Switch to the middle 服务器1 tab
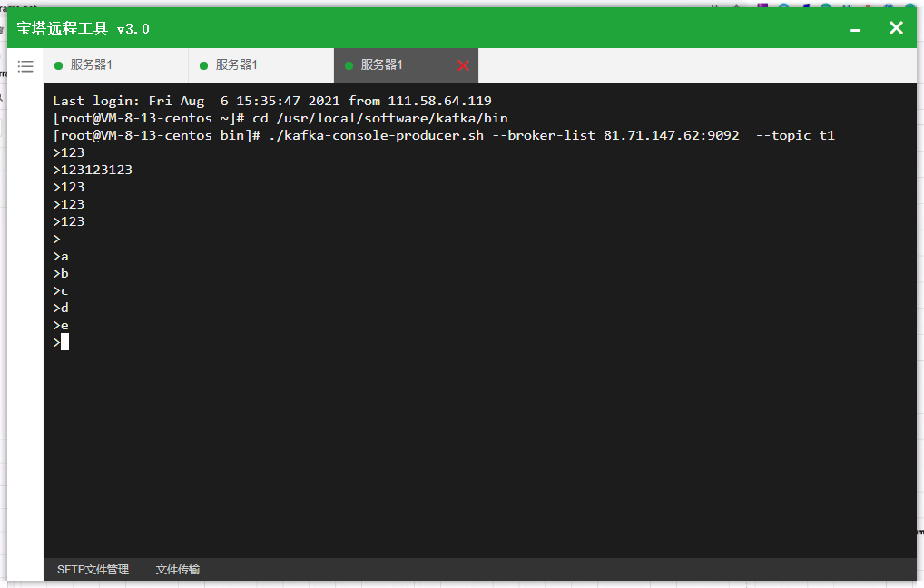924x588 pixels. coord(261,64)
